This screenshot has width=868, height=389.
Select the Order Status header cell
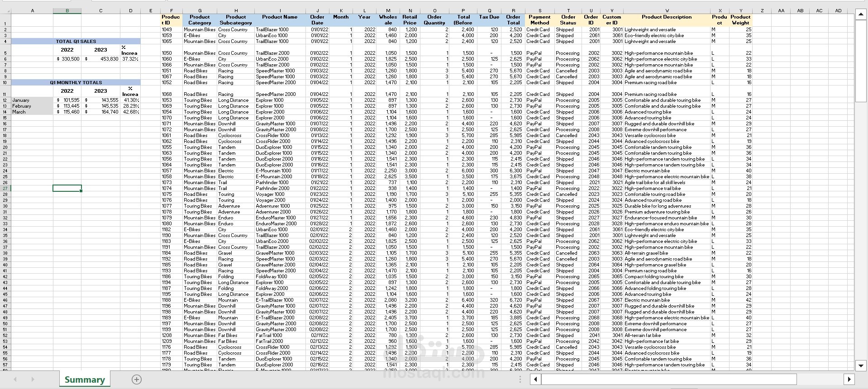tap(568, 20)
